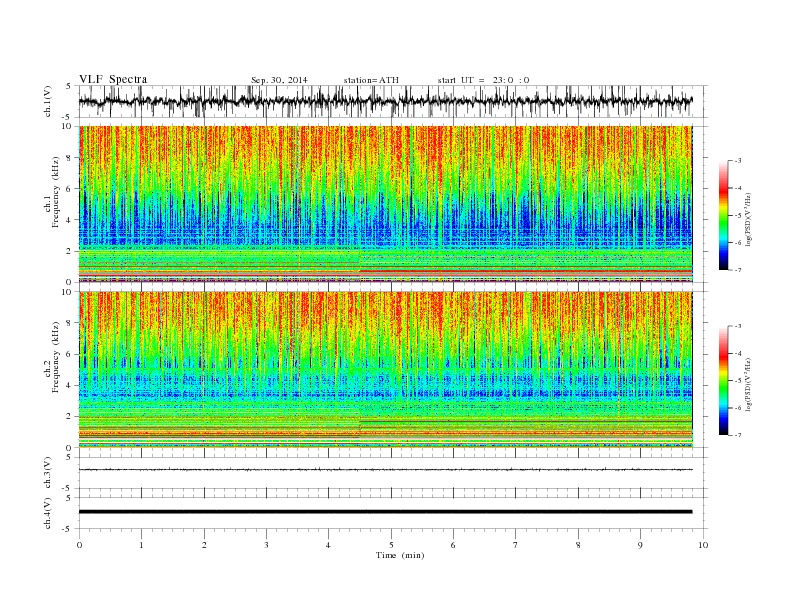Click the '-7' value on ch.2 color bar
792x612 pixels.
738,435
